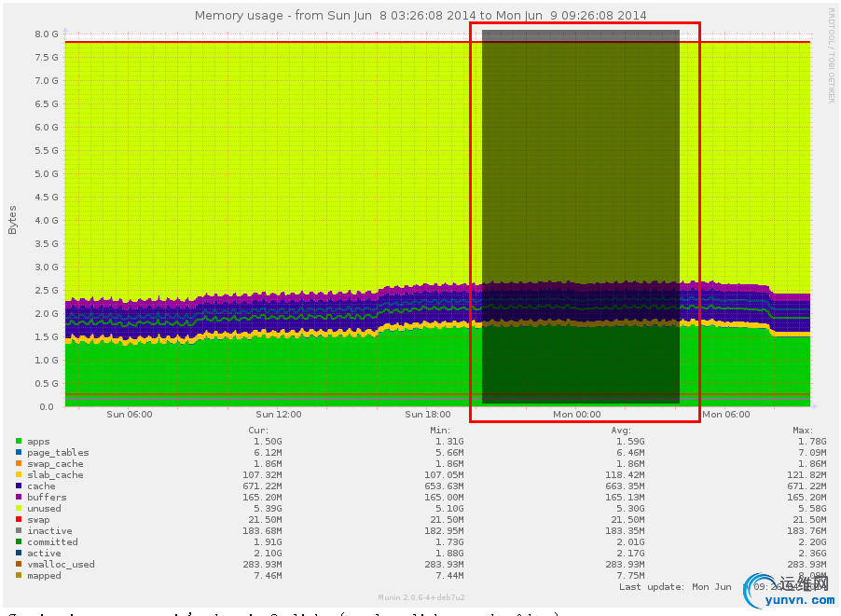The image size is (841, 616).
Task: Click the apps current value 1.50G
Action: (x=268, y=442)
